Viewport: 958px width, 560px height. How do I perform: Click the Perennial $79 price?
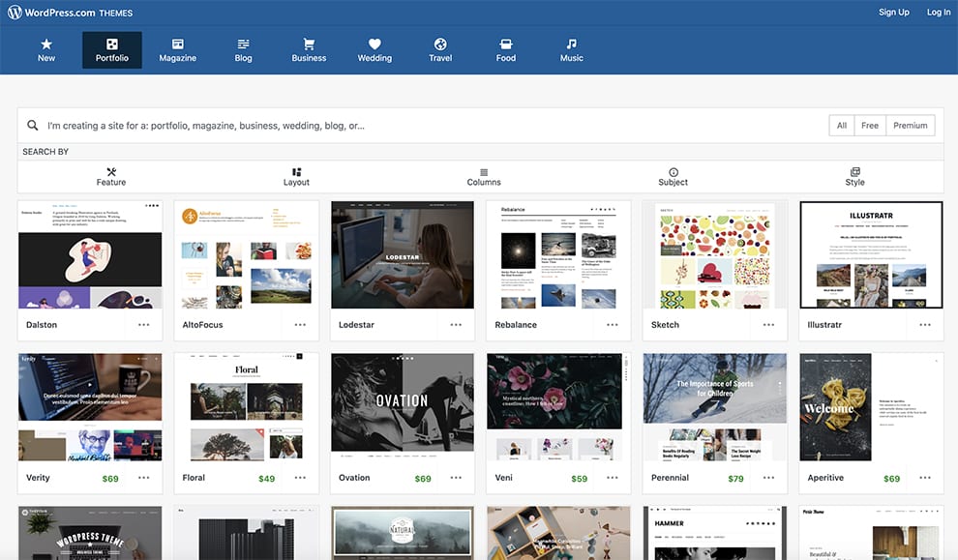click(735, 479)
